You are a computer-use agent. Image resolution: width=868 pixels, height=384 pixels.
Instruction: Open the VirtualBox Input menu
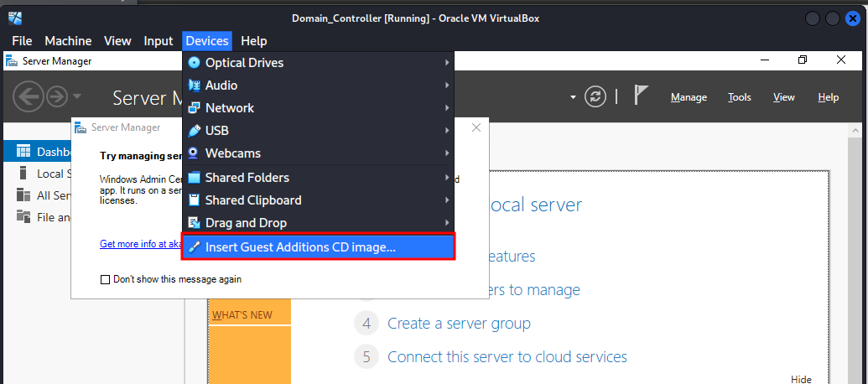[159, 41]
